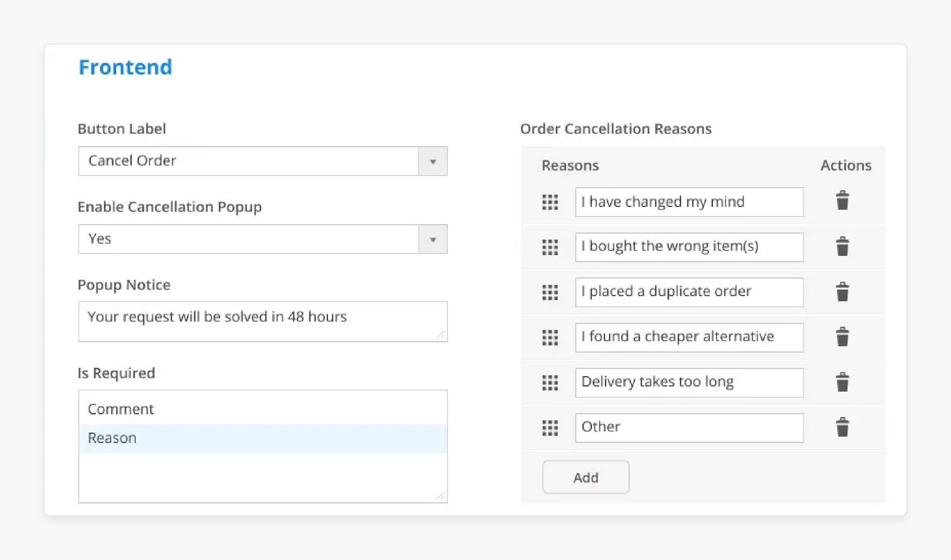Edit the 'Delivery takes too long' field
The height and width of the screenshot is (560, 951).
click(x=689, y=383)
